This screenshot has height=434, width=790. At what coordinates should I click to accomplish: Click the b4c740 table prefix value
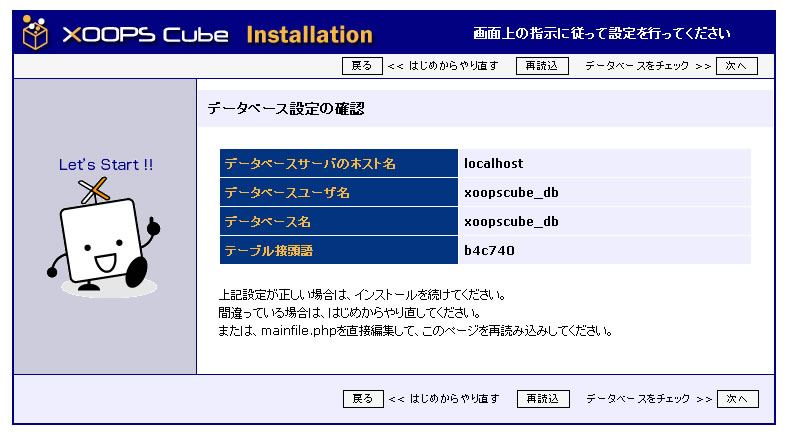pyautogui.click(x=489, y=250)
